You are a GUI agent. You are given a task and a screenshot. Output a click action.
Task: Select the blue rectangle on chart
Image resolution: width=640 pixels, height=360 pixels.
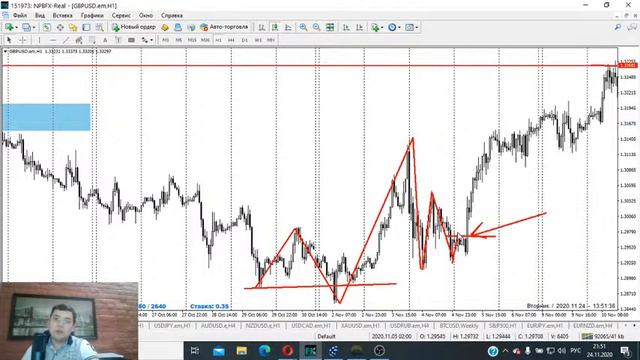[x=47, y=117]
